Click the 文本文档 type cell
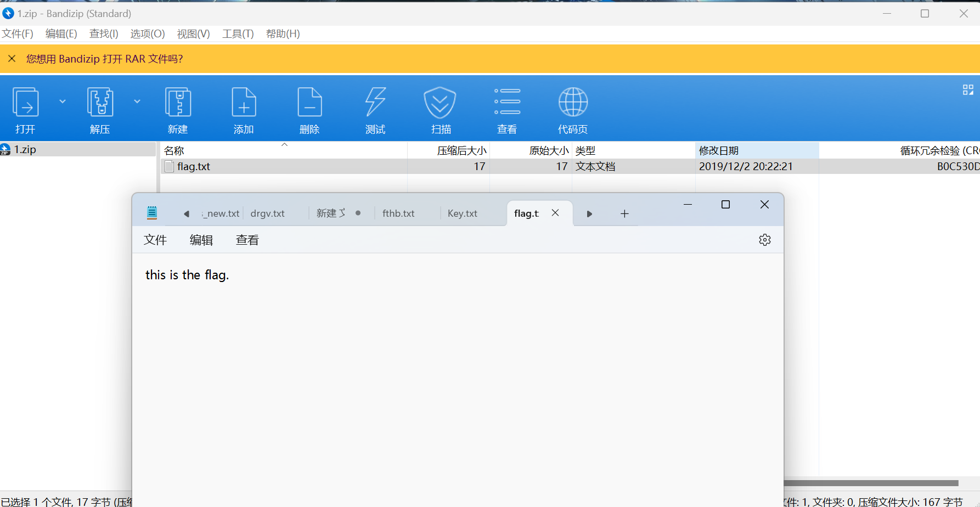The height and width of the screenshot is (507, 980). [x=595, y=166]
